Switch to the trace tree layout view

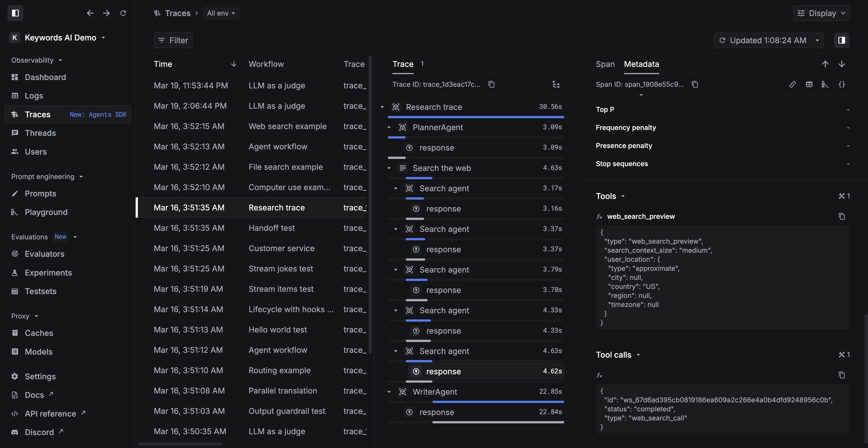pyautogui.click(x=556, y=85)
